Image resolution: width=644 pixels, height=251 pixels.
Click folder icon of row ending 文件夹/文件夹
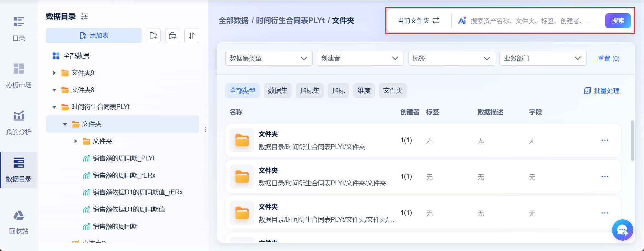[242, 177]
